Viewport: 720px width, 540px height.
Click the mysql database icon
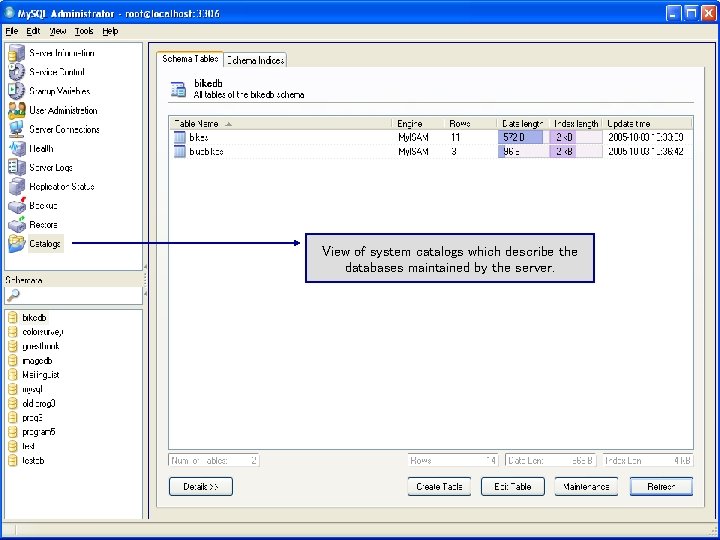pyautogui.click(x=13, y=389)
